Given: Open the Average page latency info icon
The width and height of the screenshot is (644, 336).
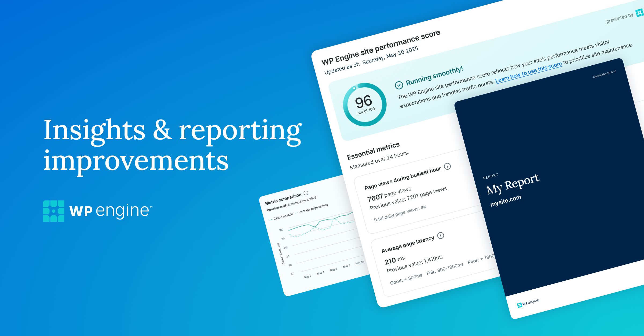Looking at the screenshot, I should pos(441,236).
